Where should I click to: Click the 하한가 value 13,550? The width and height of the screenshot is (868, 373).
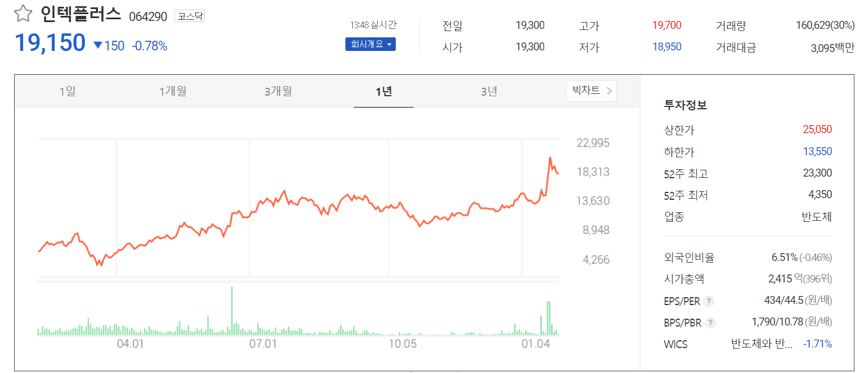click(x=817, y=151)
